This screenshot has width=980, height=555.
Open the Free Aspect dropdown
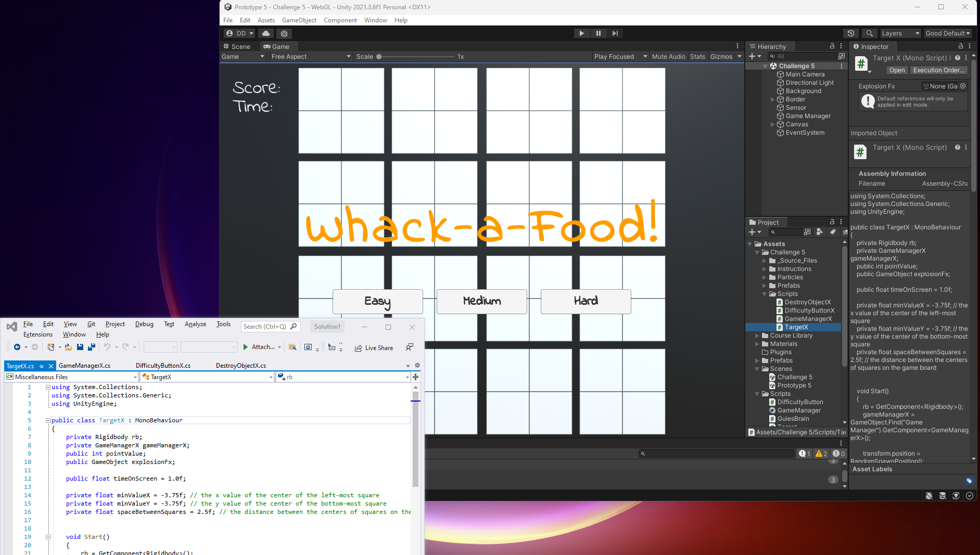pyautogui.click(x=311, y=57)
